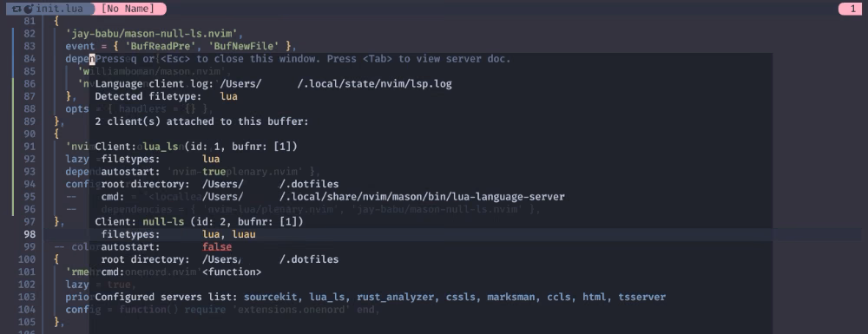Click the <function> cmd value of null-ls
Image resolution: width=868 pixels, height=334 pixels.
(x=232, y=272)
